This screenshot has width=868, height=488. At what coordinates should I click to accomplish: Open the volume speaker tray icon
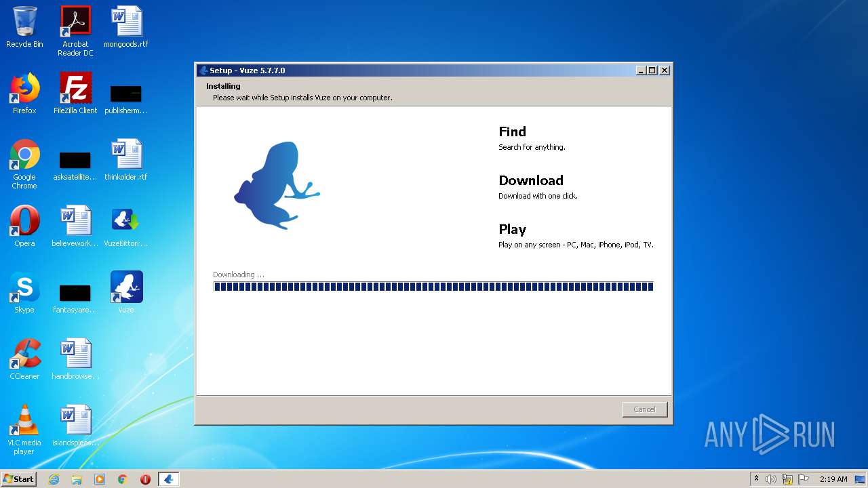[771, 479]
